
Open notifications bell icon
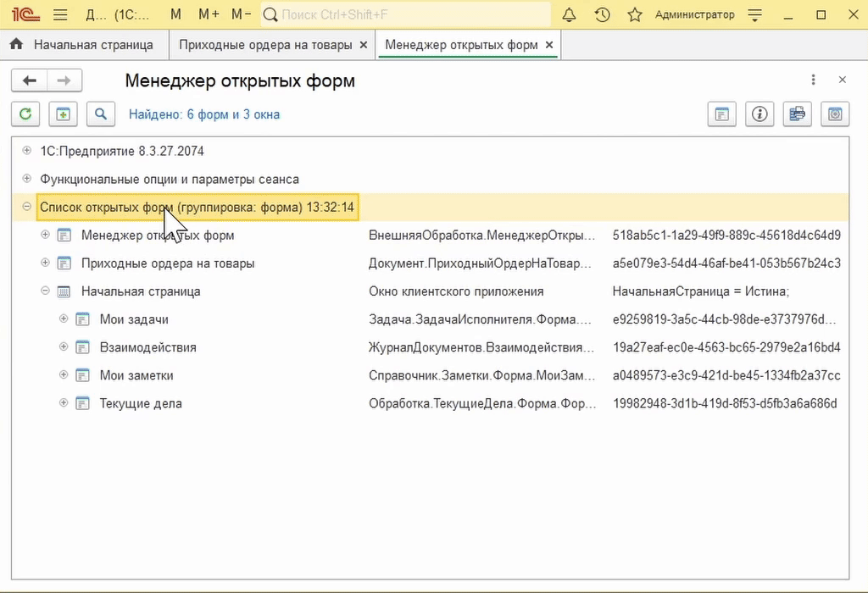coord(569,14)
